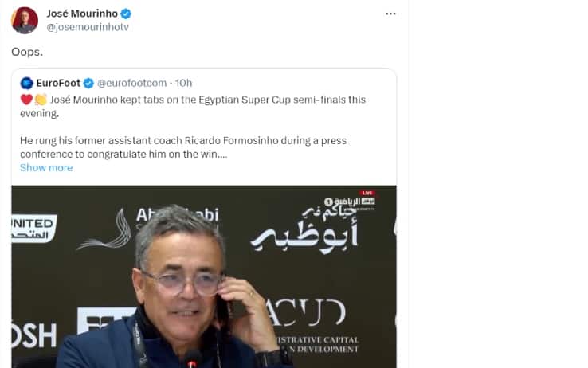Click the blue verified badge beside José Mourinho
Image resolution: width=588 pixels, height=368 pixels.
126,14
